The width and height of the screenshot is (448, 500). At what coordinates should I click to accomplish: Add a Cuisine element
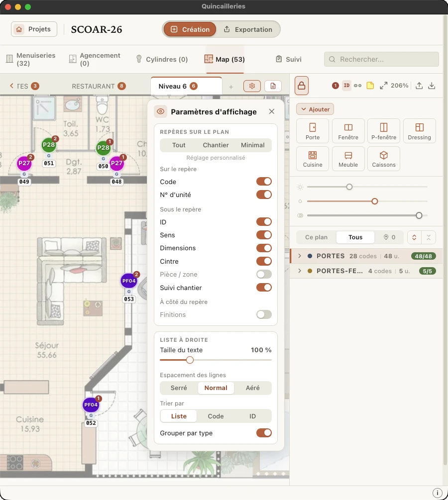(x=313, y=159)
